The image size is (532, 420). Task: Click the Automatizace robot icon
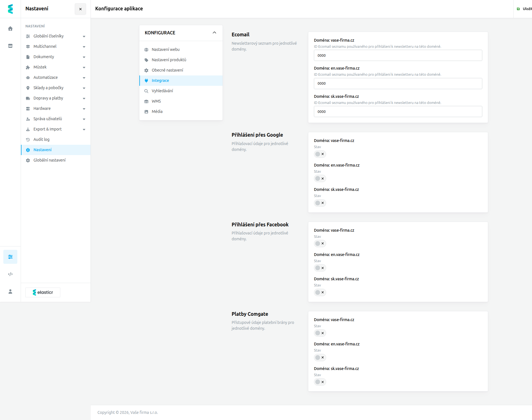tap(28, 78)
